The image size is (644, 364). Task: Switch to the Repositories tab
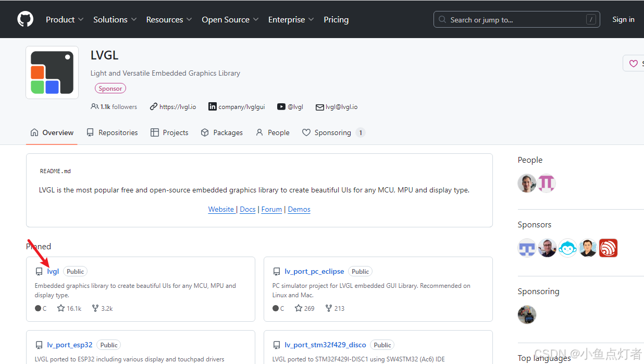click(x=112, y=132)
